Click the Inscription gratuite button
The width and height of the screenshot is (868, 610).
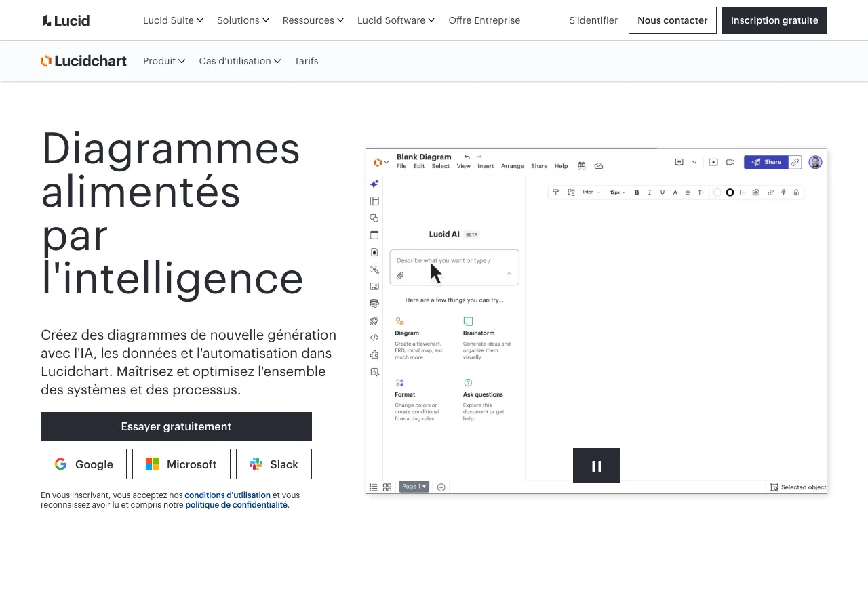(774, 20)
